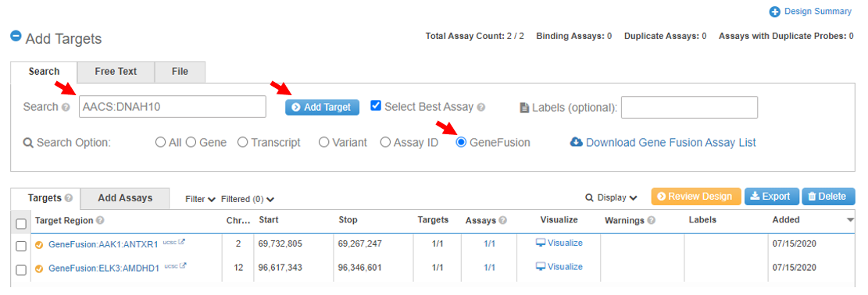Click Target Region column help icon
The height and width of the screenshot is (295, 868).
100,220
